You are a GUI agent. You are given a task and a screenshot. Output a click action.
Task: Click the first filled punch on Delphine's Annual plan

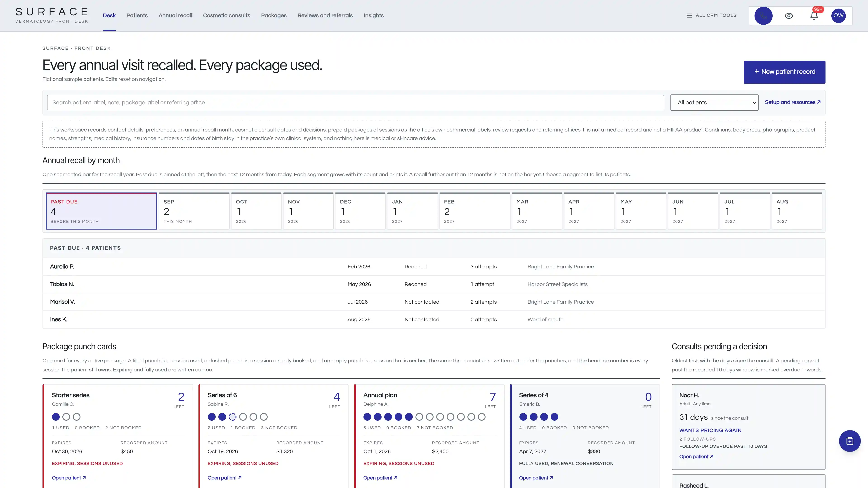click(367, 417)
